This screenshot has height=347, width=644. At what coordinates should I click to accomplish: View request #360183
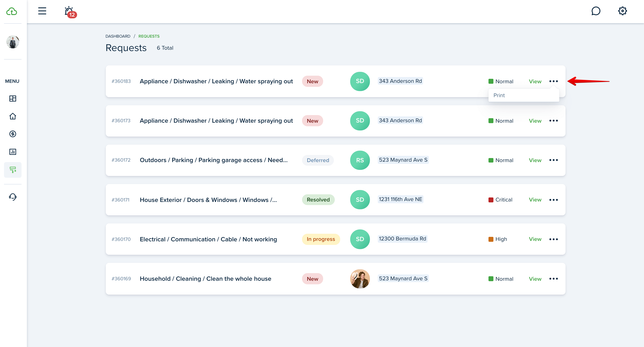[x=535, y=81]
